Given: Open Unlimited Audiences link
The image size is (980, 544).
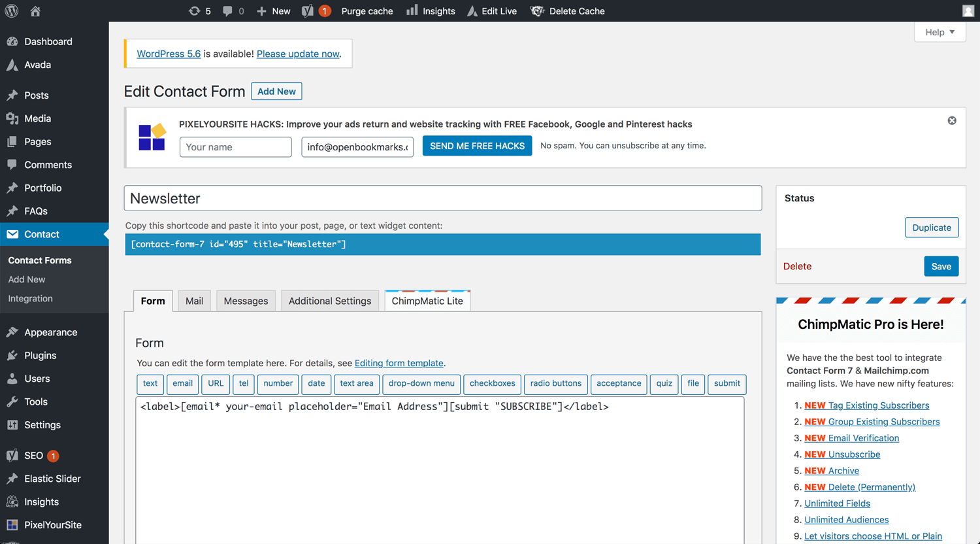Looking at the screenshot, I should [847, 520].
